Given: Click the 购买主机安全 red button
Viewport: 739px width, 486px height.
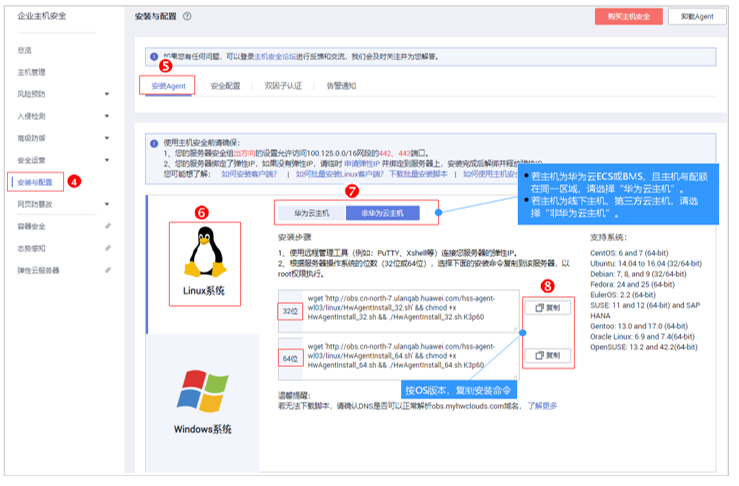Looking at the screenshot, I should [x=628, y=16].
